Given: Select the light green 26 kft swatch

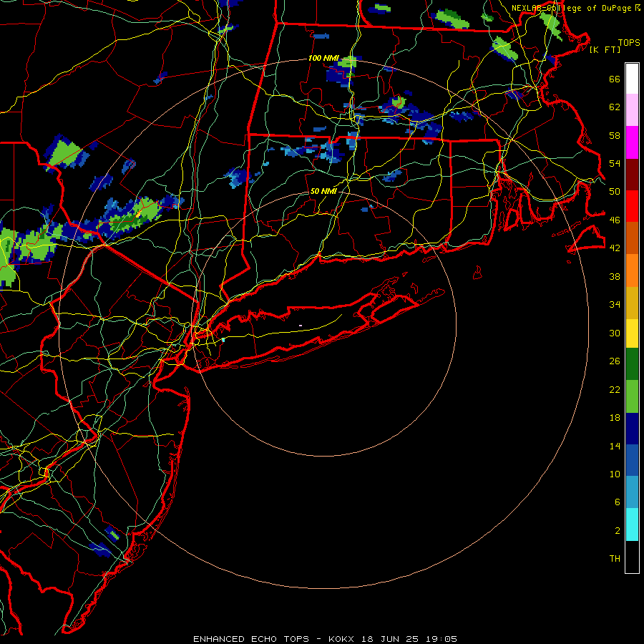Looking at the screenshot, I should [x=632, y=396].
